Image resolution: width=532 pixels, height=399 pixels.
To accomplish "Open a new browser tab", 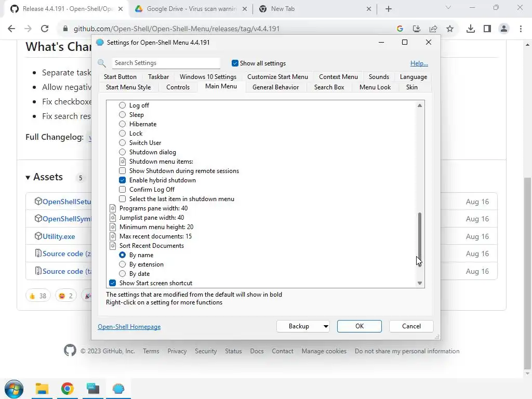I will point(389,9).
